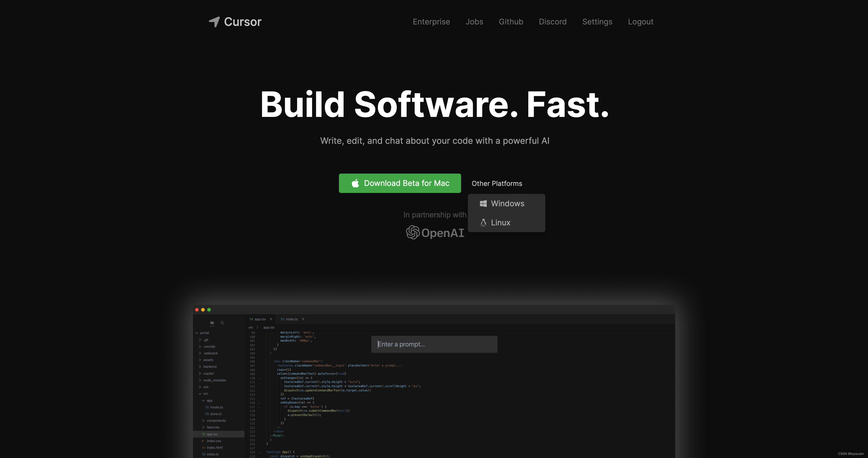Screen dimensions: 868x458
Task: Collapse the portal root folder
Action: tap(197, 333)
